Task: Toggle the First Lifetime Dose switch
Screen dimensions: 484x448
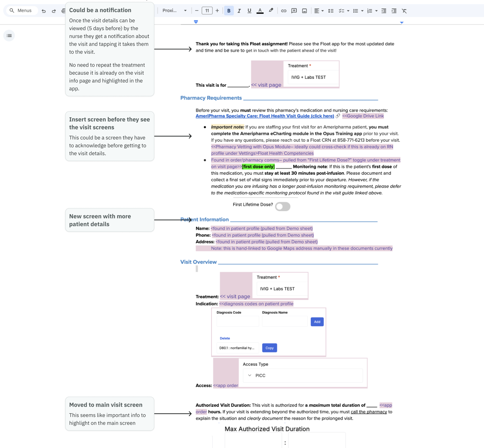Action: tap(282, 206)
